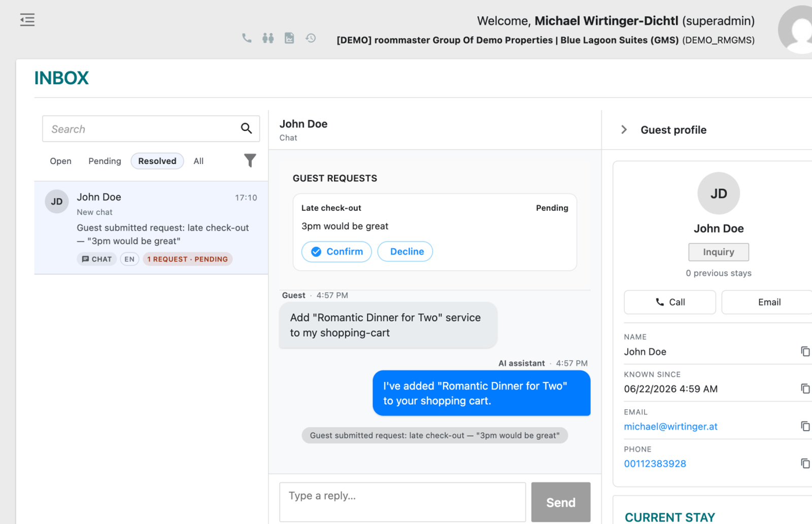Click 06/22/2026 4:59 AM known since value

tap(671, 389)
